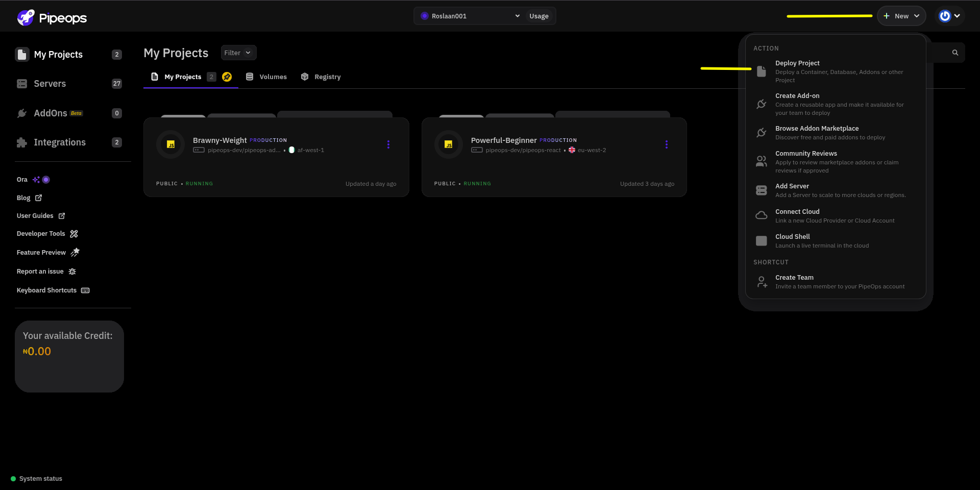Select Deploy Project from the action menu
Image resolution: width=980 pixels, height=490 pixels.
pos(836,71)
